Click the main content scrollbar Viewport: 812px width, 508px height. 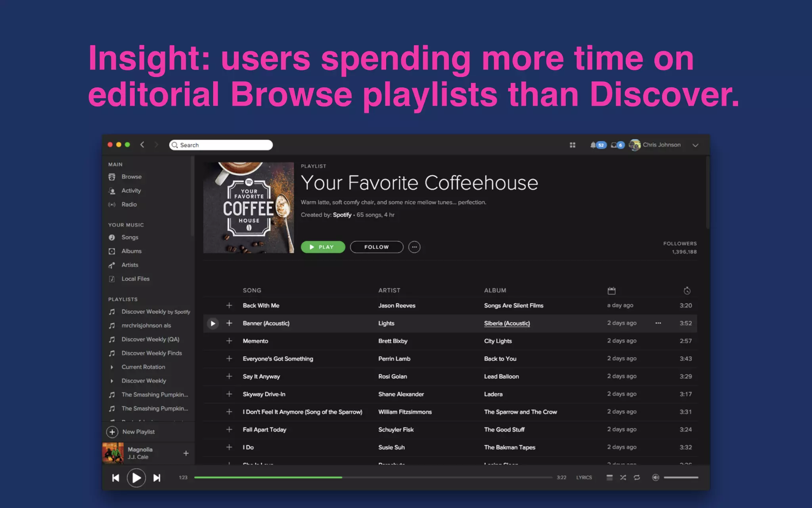coord(707,193)
